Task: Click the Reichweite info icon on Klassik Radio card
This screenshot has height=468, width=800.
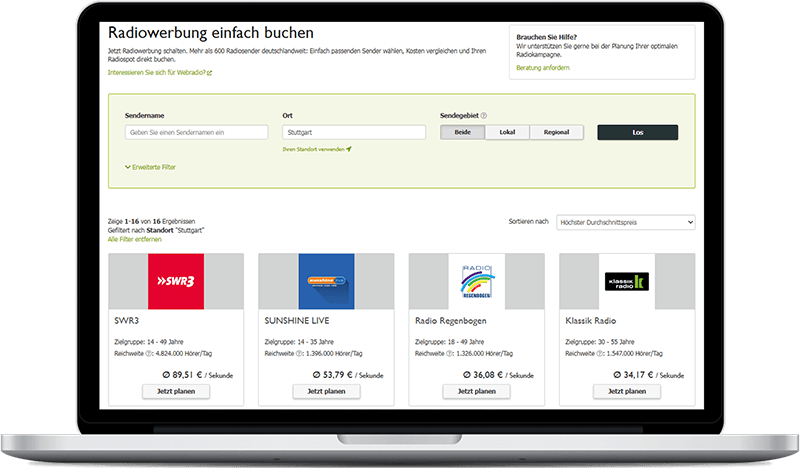Action: [599, 354]
